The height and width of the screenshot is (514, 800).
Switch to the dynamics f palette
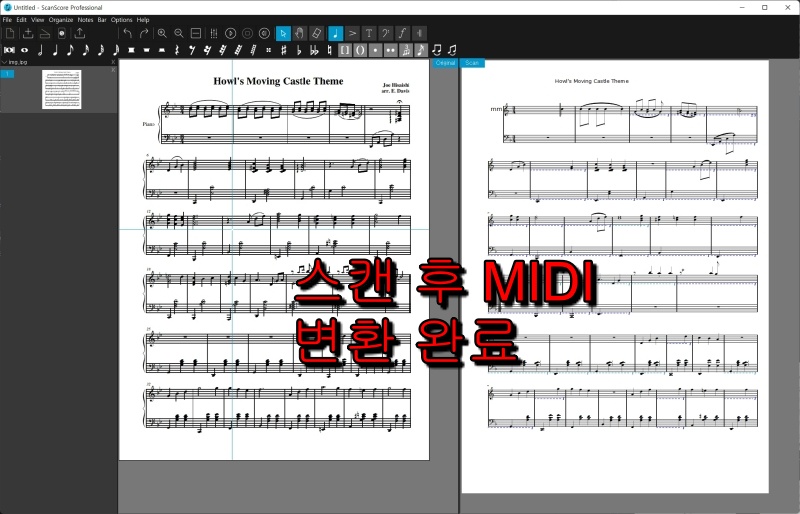[x=402, y=34]
